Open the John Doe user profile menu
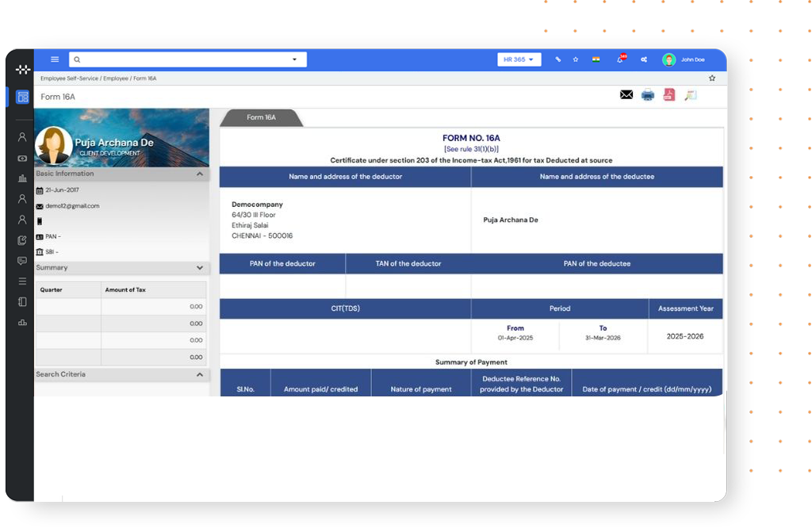Screen dimensions: 812x532 [x=684, y=59]
